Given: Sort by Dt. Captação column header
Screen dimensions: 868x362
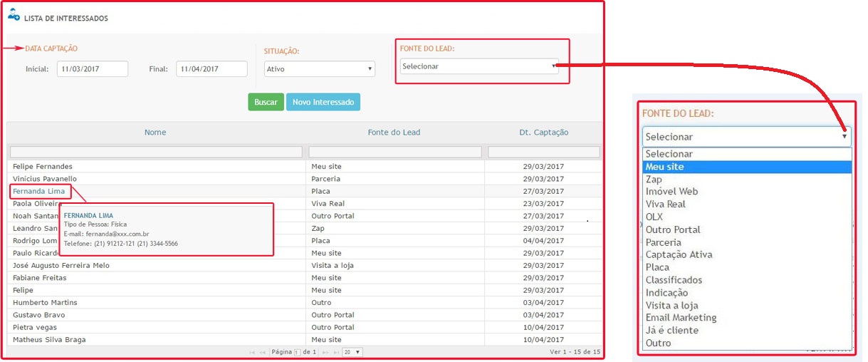Looking at the screenshot, I should click(543, 132).
